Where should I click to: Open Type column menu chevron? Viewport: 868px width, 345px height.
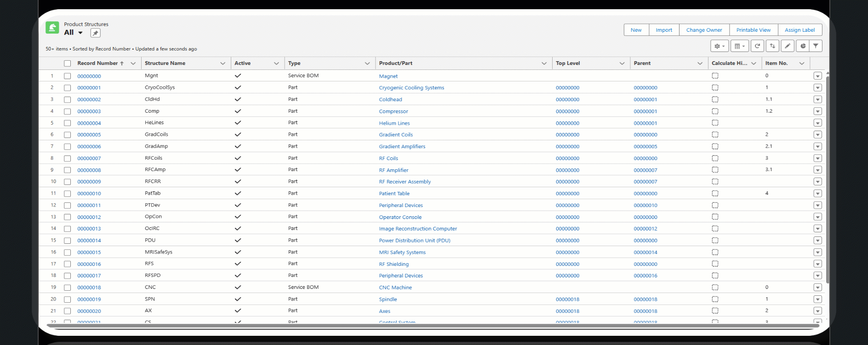point(367,63)
